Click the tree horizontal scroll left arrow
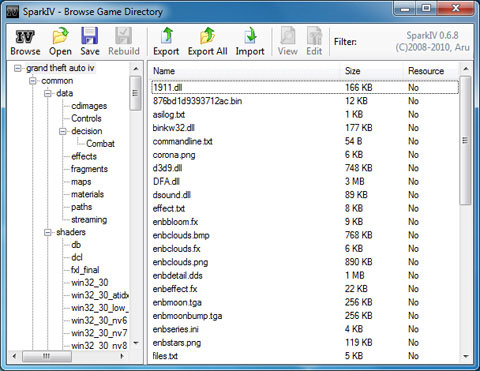 coord(14,356)
